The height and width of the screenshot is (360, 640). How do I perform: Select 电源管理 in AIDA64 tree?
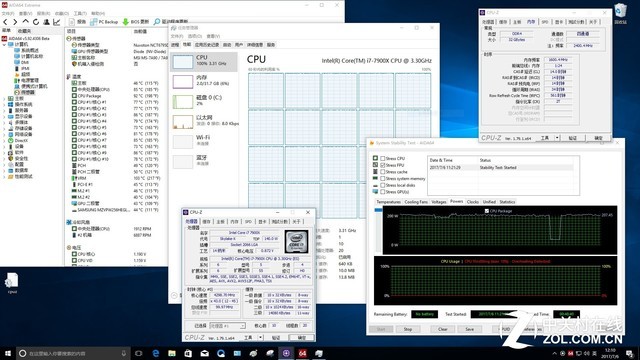click(27, 80)
